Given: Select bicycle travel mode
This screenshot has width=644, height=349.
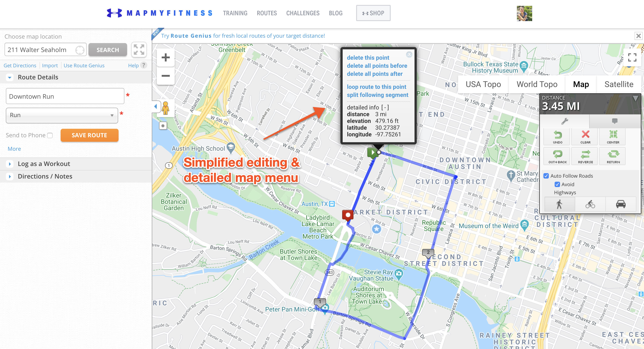Looking at the screenshot, I should 590,204.
